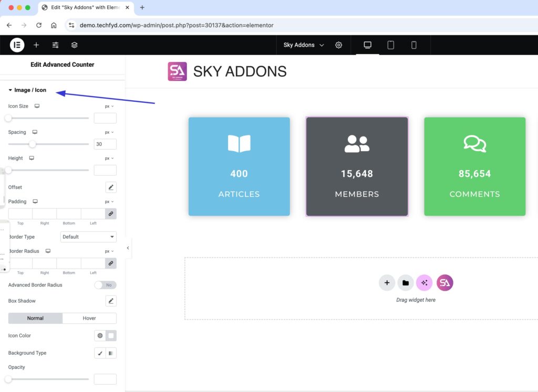Choose classic Background Type brush icon
The width and height of the screenshot is (538, 392).
click(x=100, y=353)
